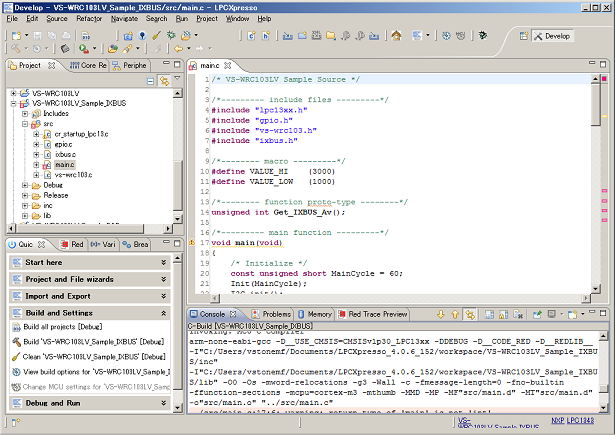615x435 pixels.
Task: Click the Display Selected Console monitor icon
Action: [x=552, y=314]
